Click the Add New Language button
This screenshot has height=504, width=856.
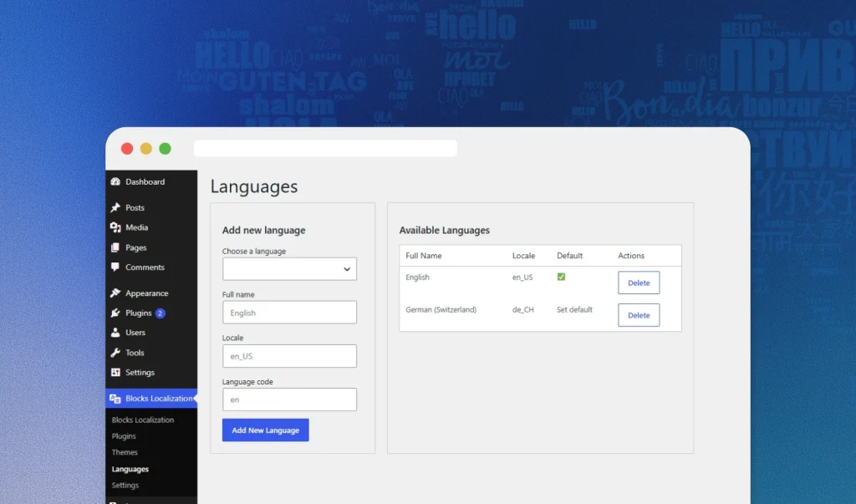pyautogui.click(x=265, y=430)
